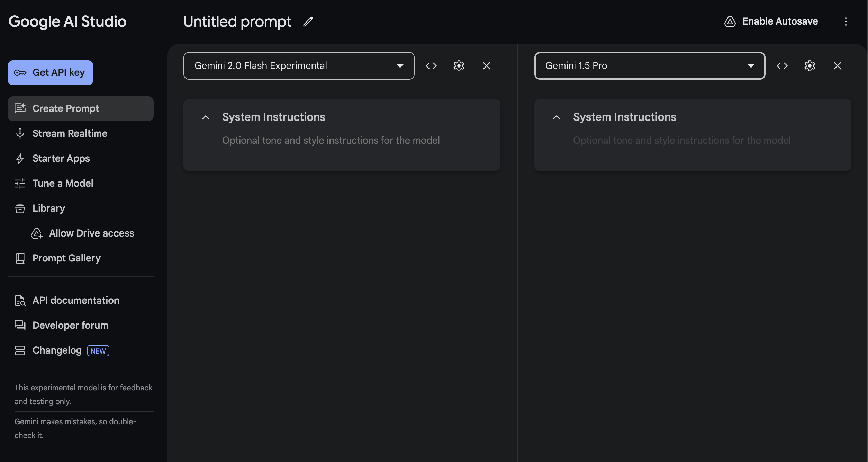Open the Gemini 1.5 Pro model dropdown
This screenshot has width=868, height=462.
pos(650,66)
